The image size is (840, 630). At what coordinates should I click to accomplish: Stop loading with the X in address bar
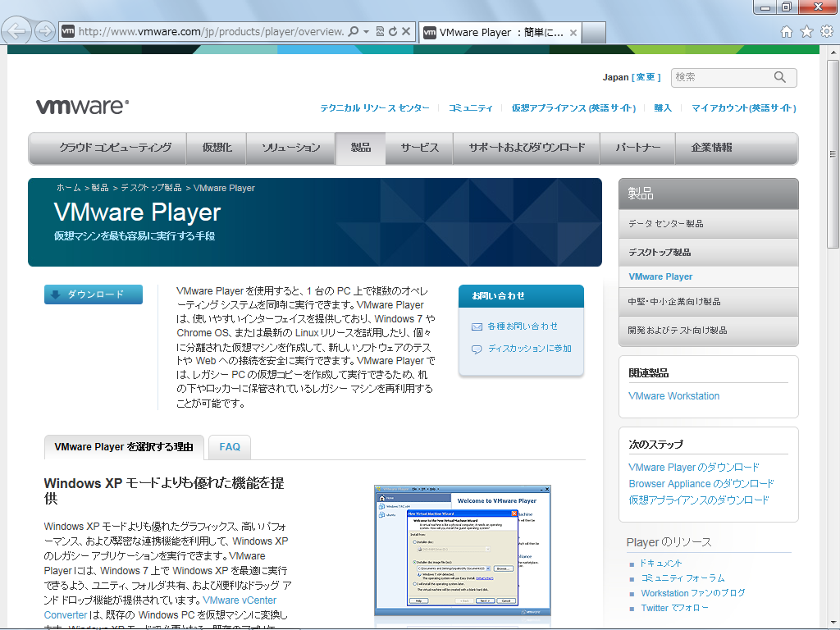(x=406, y=32)
